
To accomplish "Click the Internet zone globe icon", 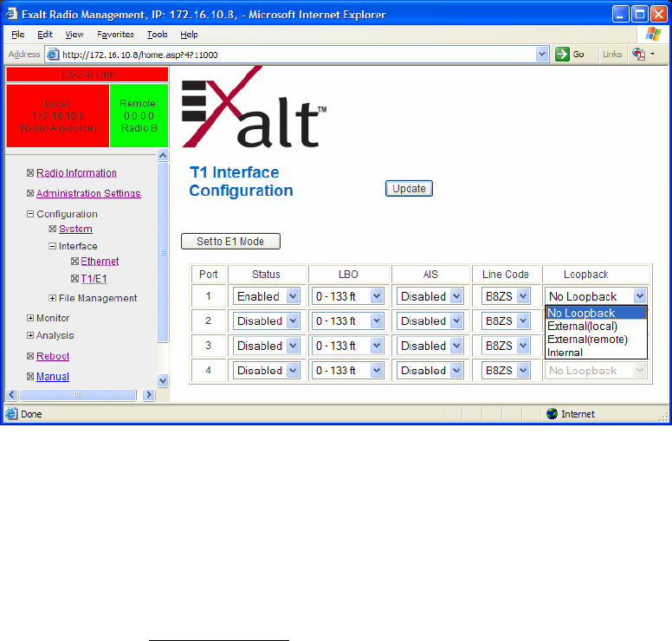I will [552, 414].
